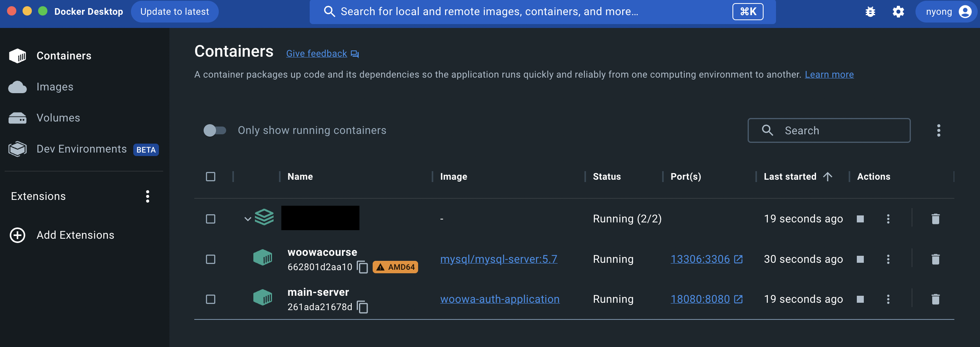Click the Add Extensions label
The width and height of the screenshot is (980, 347).
(75, 235)
